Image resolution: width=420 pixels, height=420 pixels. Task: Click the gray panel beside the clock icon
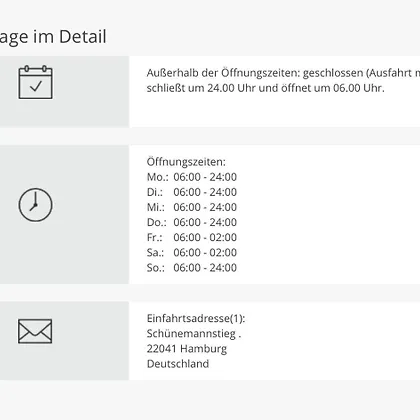64,214
